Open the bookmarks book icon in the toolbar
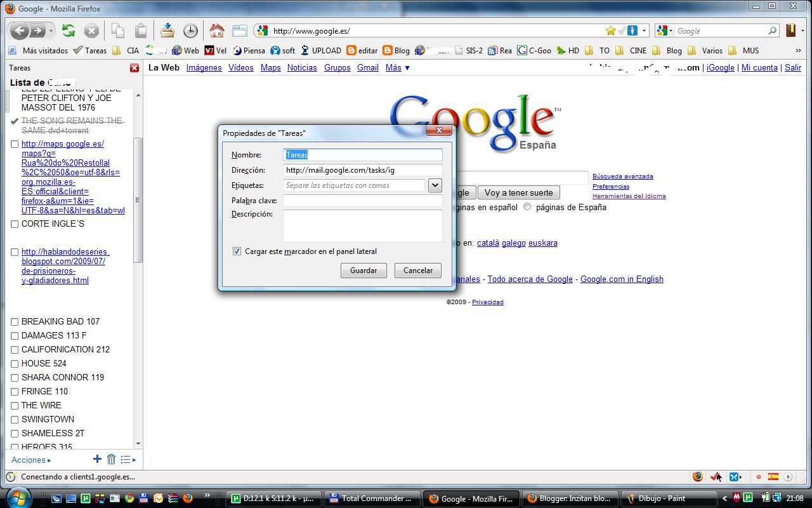 (x=790, y=30)
